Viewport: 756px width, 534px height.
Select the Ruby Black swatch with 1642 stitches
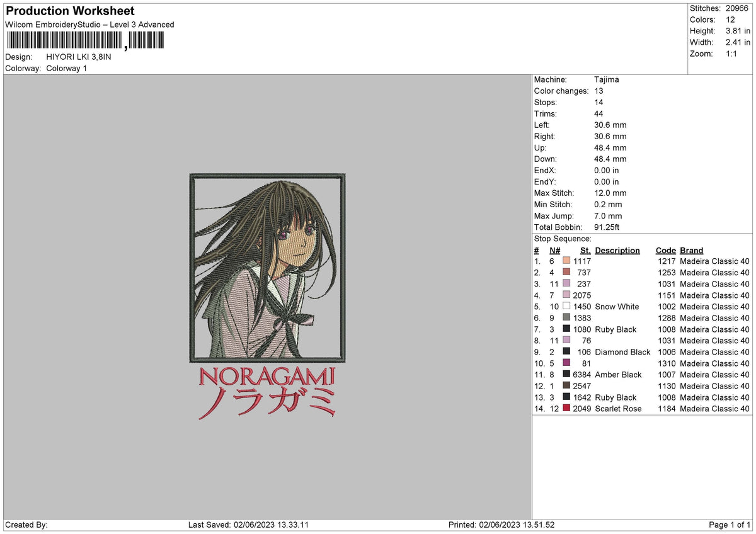click(x=566, y=397)
